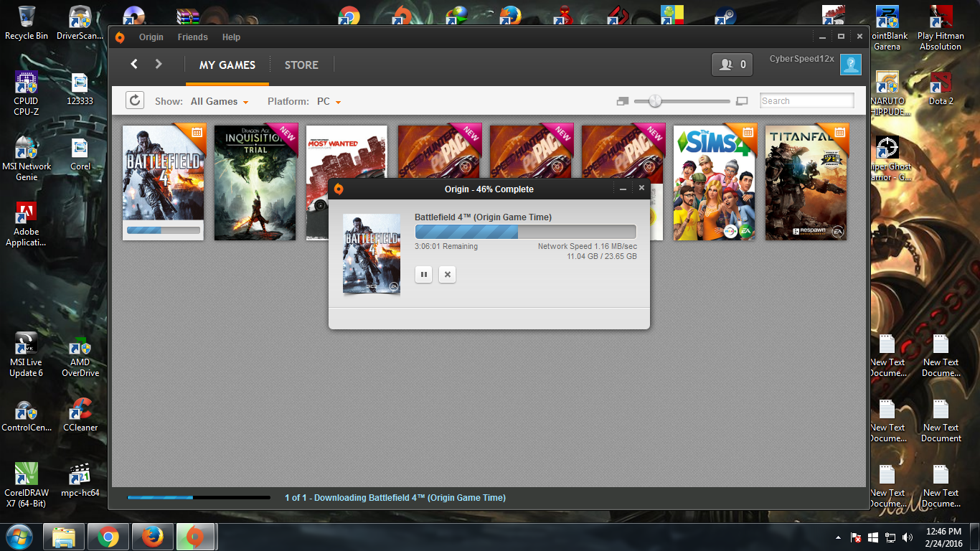Image resolution: width=980 pixels, height=551 pixels.
Task: Switch to the MY GAMES tab
Action: click(227, 65)
